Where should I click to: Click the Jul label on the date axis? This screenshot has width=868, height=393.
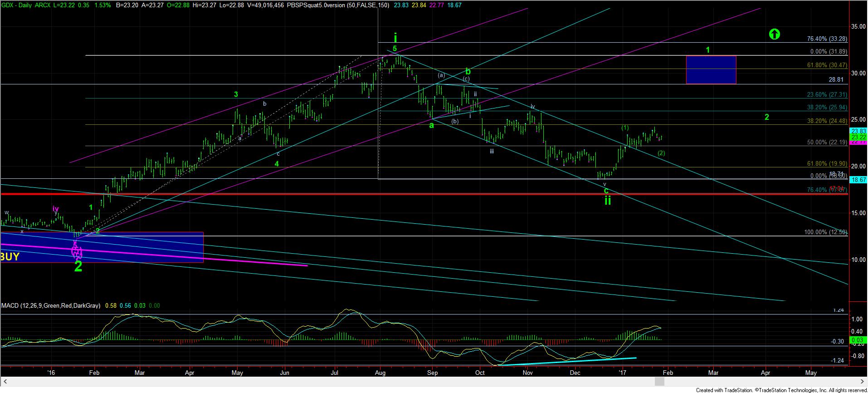click(335, 373)
